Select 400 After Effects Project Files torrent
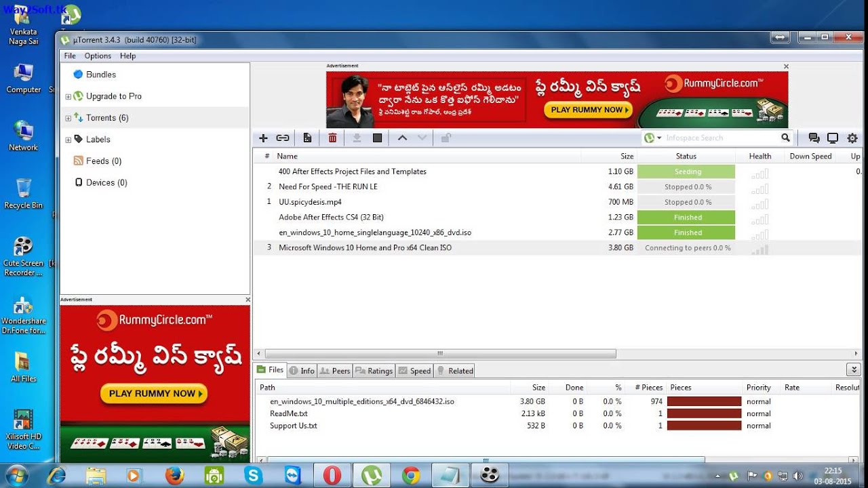Screen dimensions: 868x488 click(x=353, y=171)
